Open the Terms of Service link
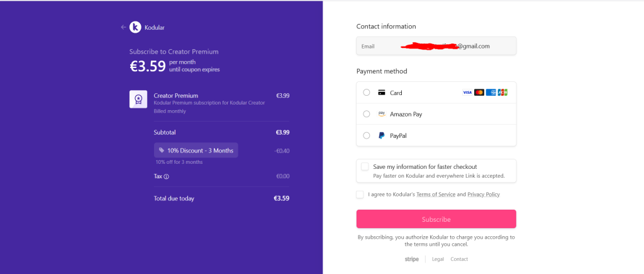 point(436,195)
